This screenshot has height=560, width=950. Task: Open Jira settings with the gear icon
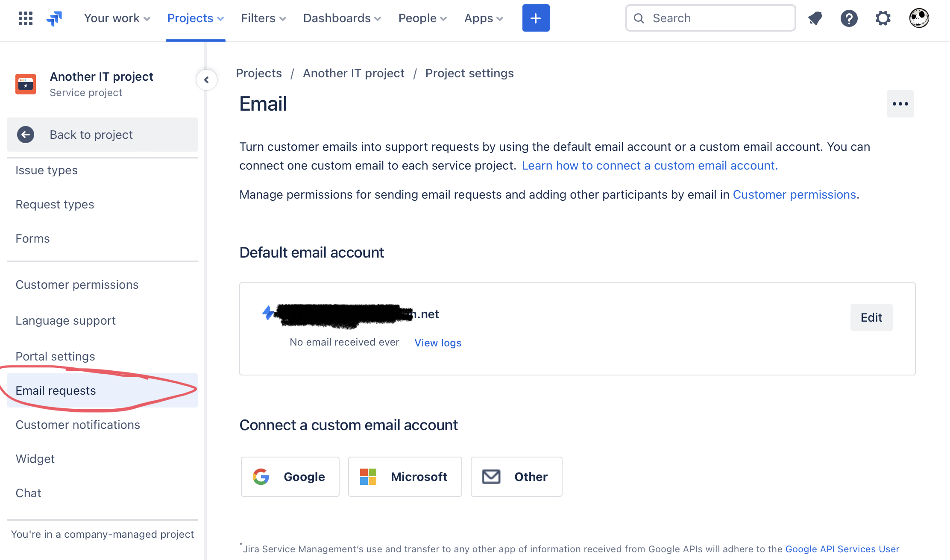pyautogui.click(x=883, y=18)
